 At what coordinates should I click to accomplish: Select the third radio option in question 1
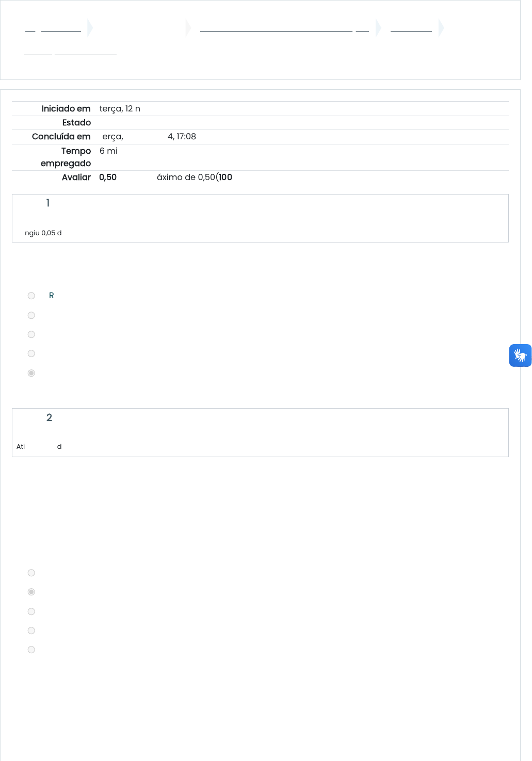(x=31, y=334)
